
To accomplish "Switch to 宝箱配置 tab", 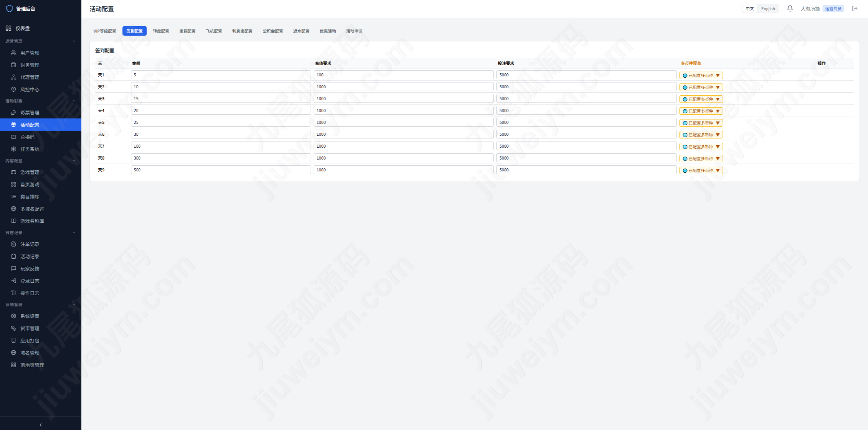I will 188,31.
